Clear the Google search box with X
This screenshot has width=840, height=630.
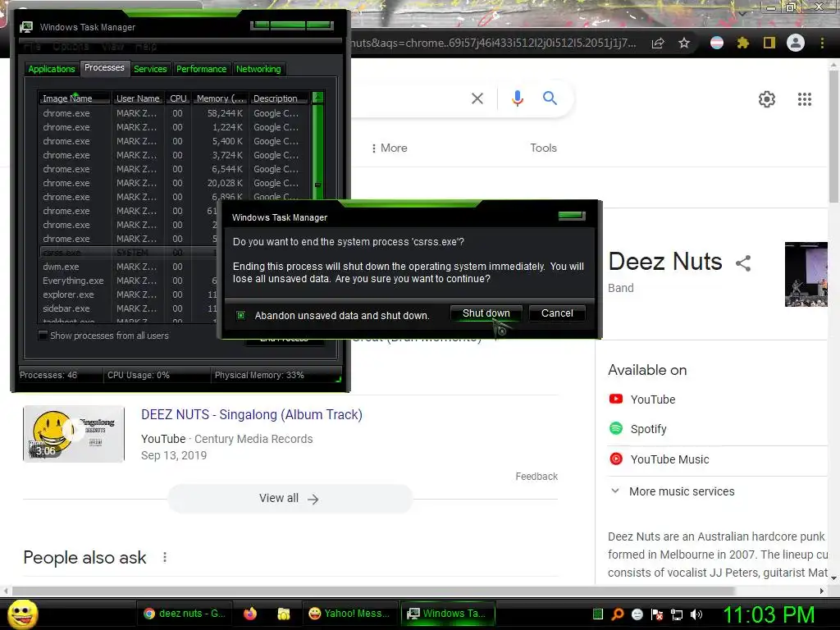pos(477,98)
